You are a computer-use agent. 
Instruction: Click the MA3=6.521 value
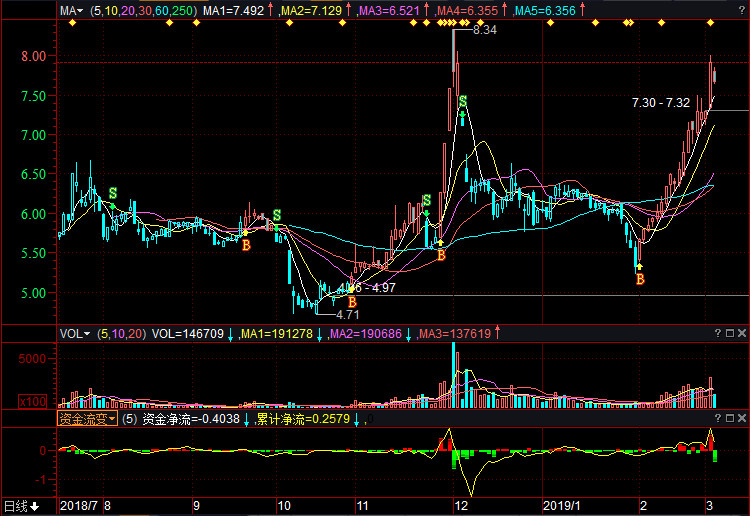click(x=389, y=11)
